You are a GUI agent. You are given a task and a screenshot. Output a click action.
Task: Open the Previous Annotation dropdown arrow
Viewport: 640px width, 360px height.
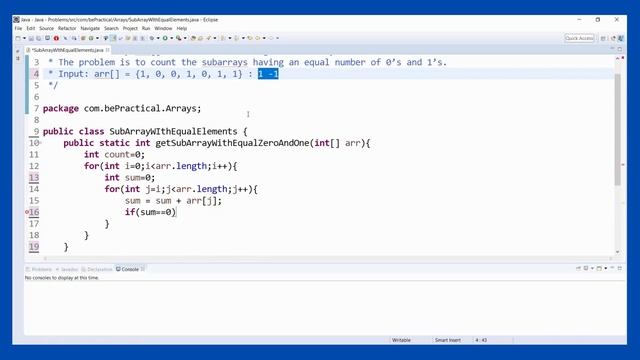tap(243, 38)
